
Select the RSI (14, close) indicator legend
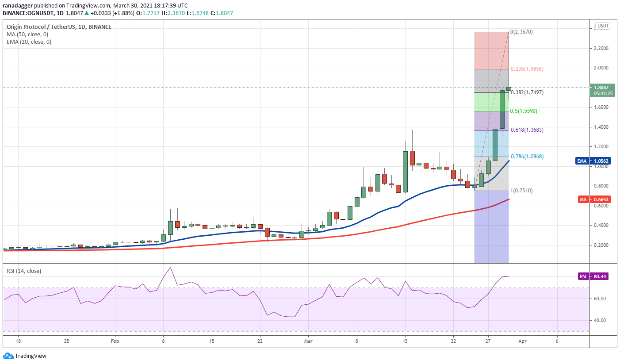click(24, 271)
